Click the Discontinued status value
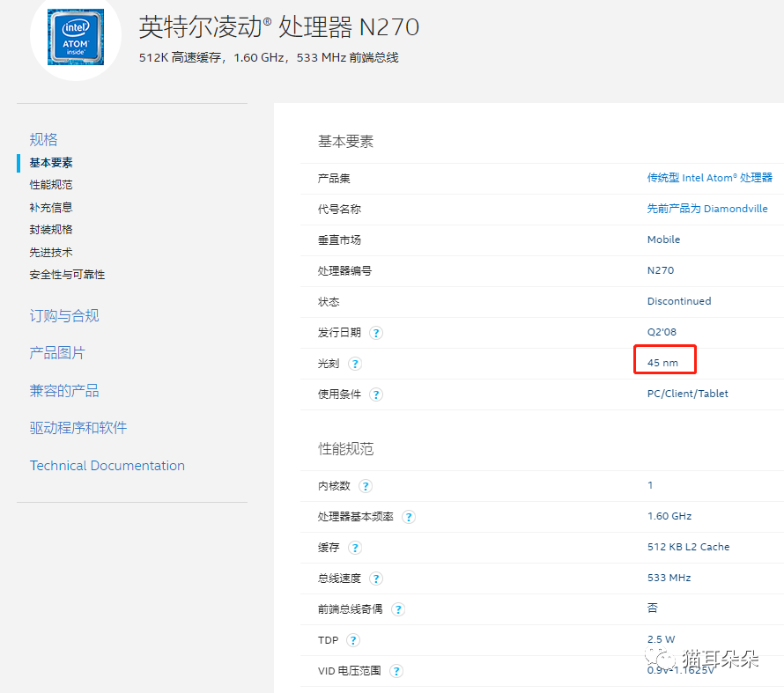 click(679, 301)
